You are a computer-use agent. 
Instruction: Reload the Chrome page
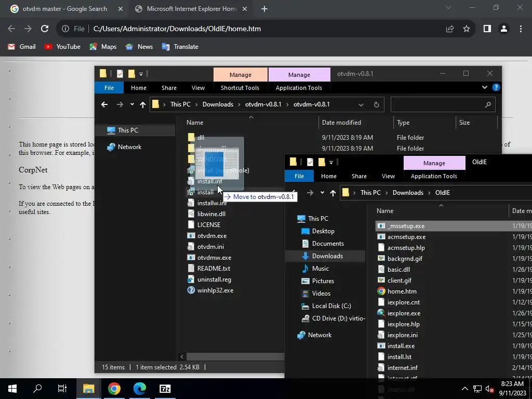tap(45, 29)
